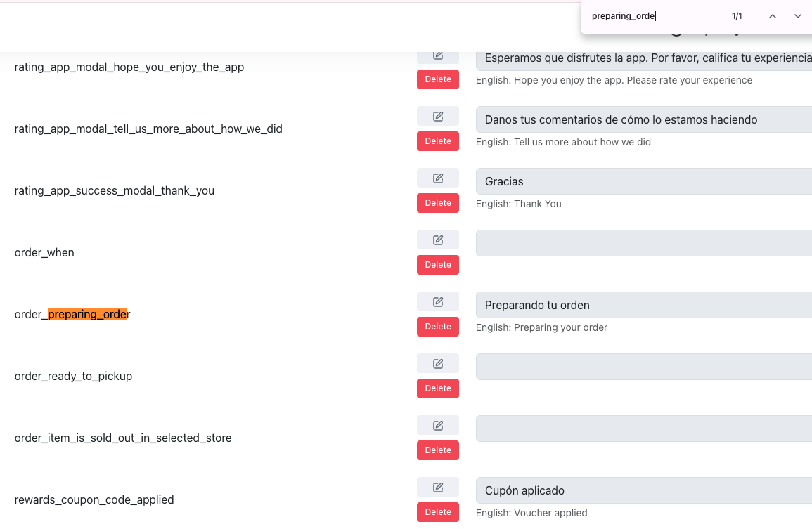This screenshot has height=529, width=812.
Task: Click the rating_app_success_modal_thank_you key label
Action: [x=114, y=191]
